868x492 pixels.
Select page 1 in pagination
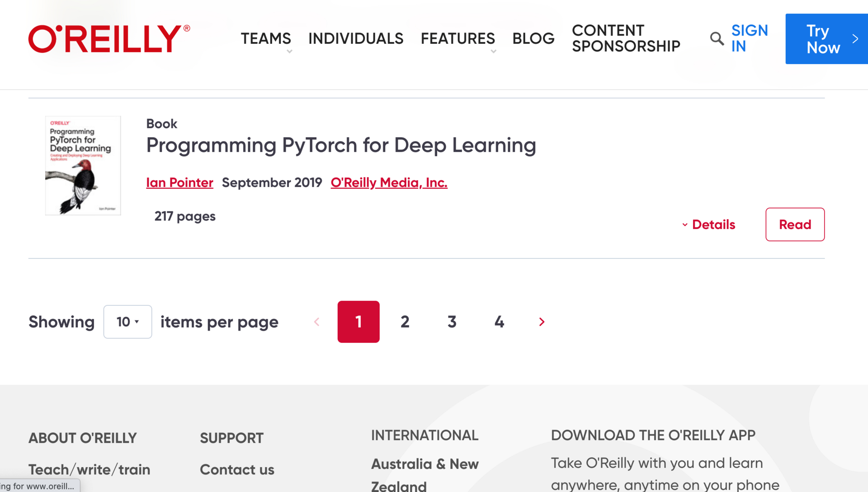(x=359, y=322)
